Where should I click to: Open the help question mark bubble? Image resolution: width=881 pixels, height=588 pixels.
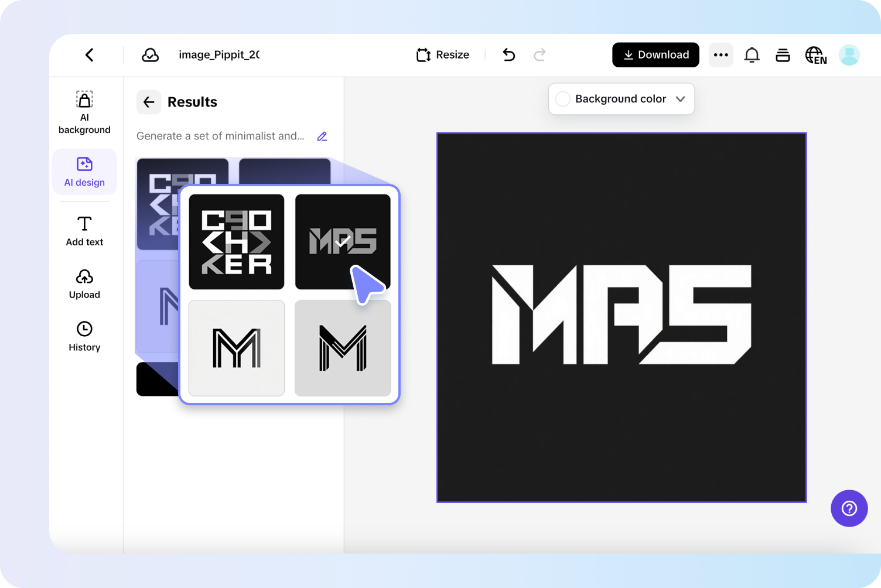(x=849, y=508)
